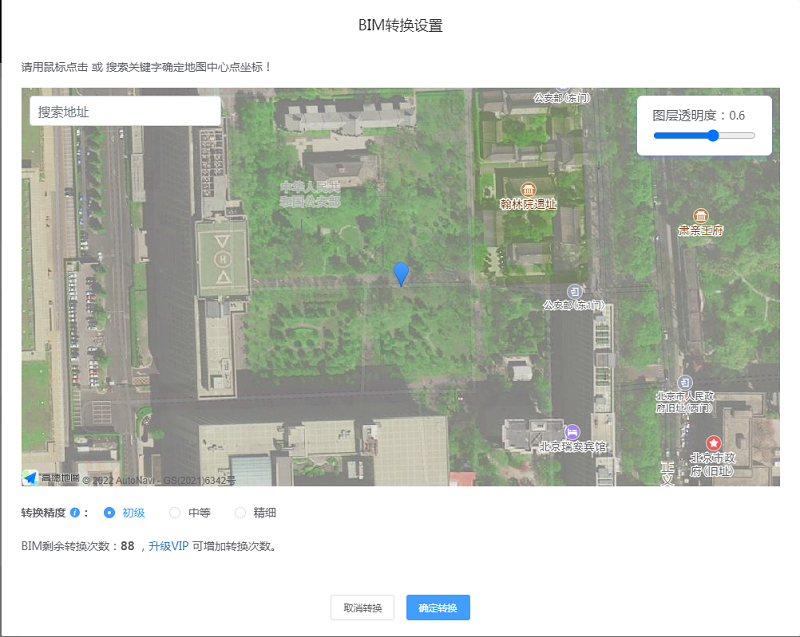
Task: Click the 取消转换 button
Action: pos(362,607)
